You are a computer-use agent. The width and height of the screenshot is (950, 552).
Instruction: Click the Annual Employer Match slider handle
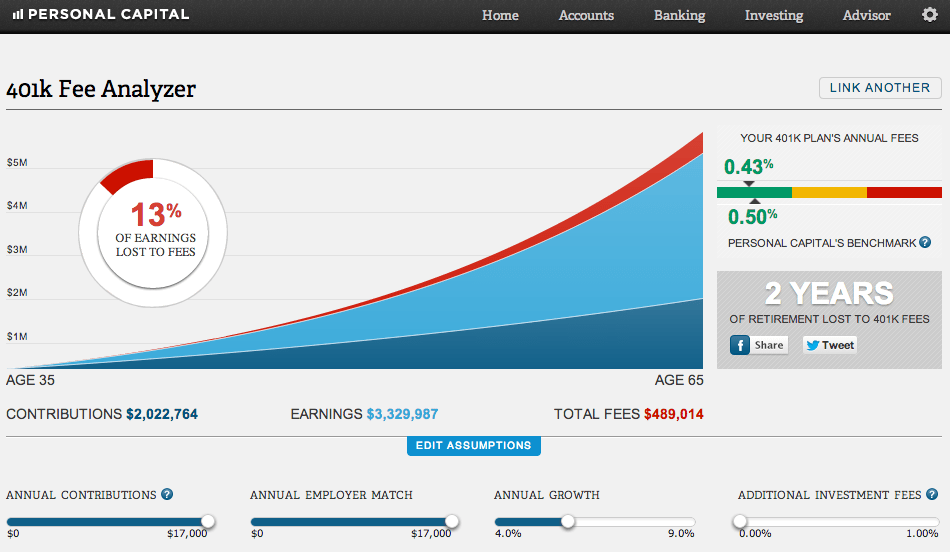click(452, 521)
